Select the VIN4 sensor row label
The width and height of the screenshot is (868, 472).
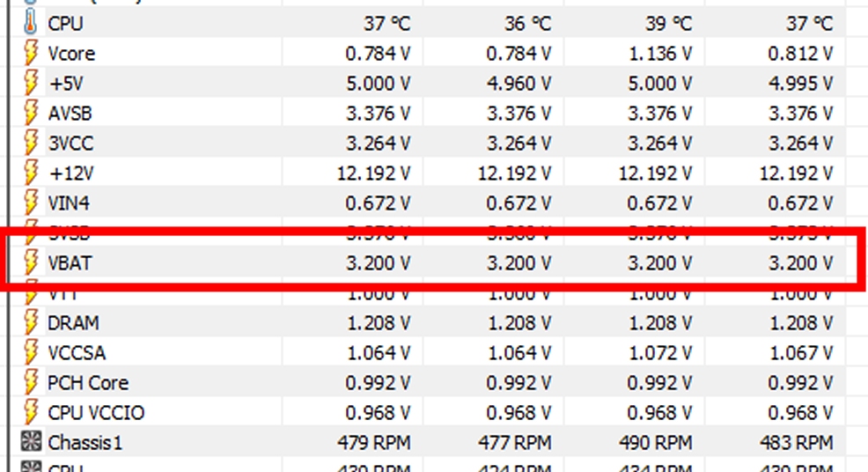tap(68, 203)
